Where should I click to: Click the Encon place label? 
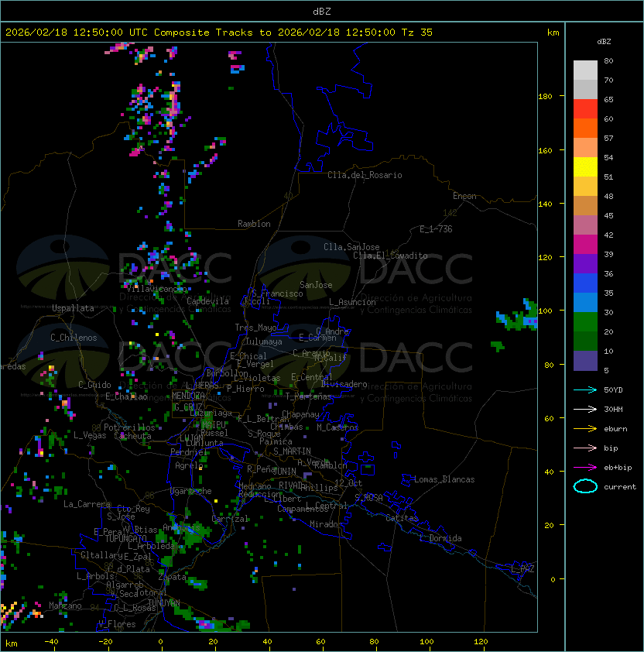[464, 196]
